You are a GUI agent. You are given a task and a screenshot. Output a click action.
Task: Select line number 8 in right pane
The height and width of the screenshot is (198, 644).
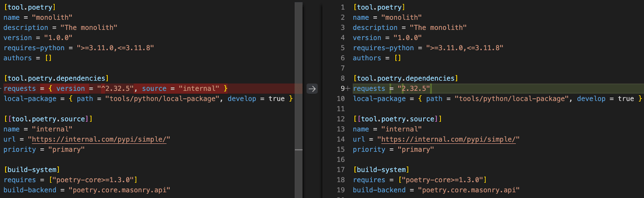(343, 78)
